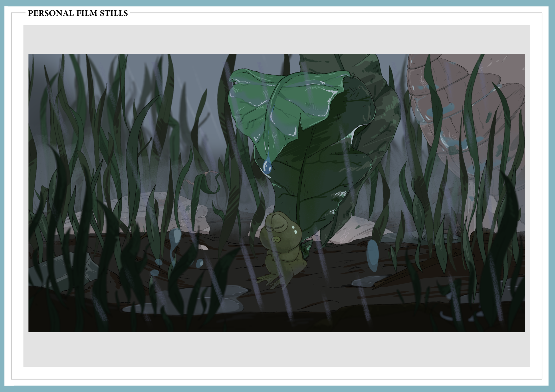The image size is (555, 392).
Task: Click the light grey mat area above the film still
Action: point(277,39)
